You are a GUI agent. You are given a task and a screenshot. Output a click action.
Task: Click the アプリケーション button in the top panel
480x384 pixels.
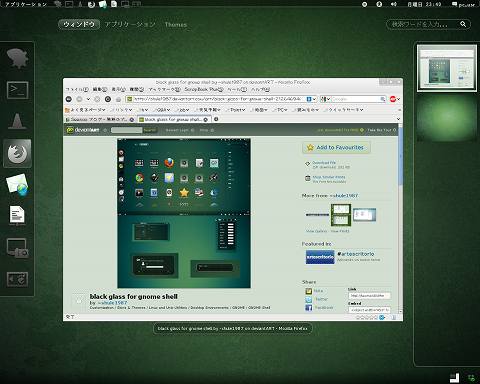[x=25, y=4]
